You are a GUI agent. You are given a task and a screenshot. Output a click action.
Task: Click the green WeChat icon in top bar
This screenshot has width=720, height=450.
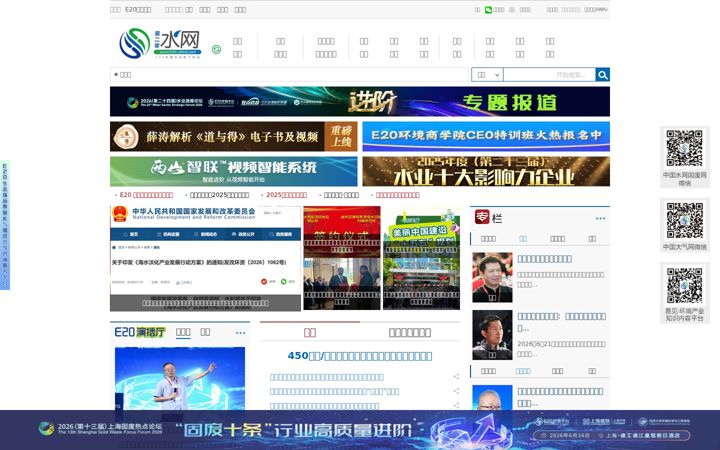click(488, 10)
